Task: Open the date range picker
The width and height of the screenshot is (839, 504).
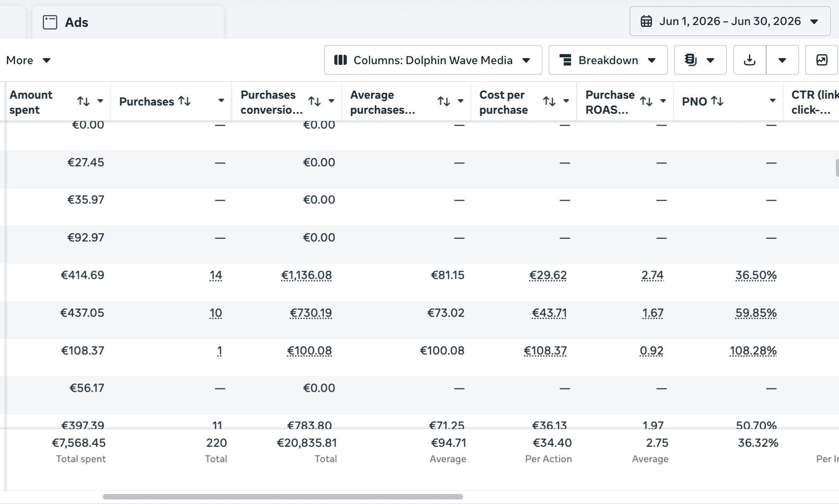Action: (x=730, y=21)
